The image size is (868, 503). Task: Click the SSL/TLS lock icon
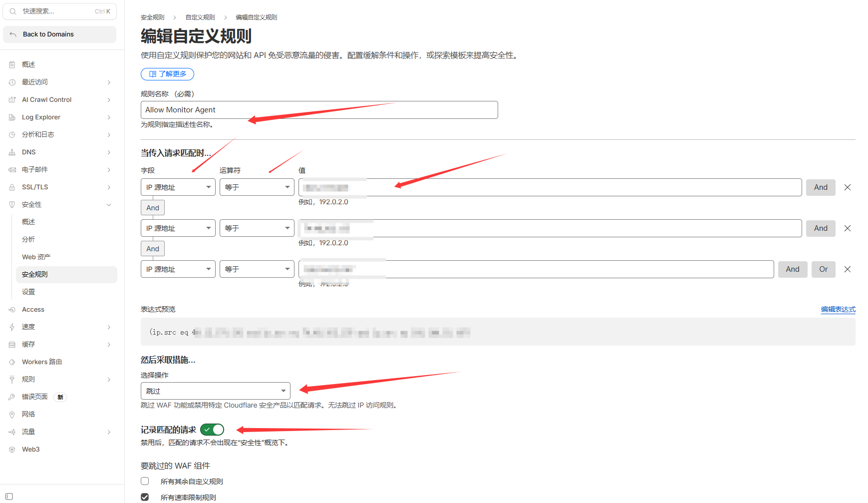pos(12,187)
